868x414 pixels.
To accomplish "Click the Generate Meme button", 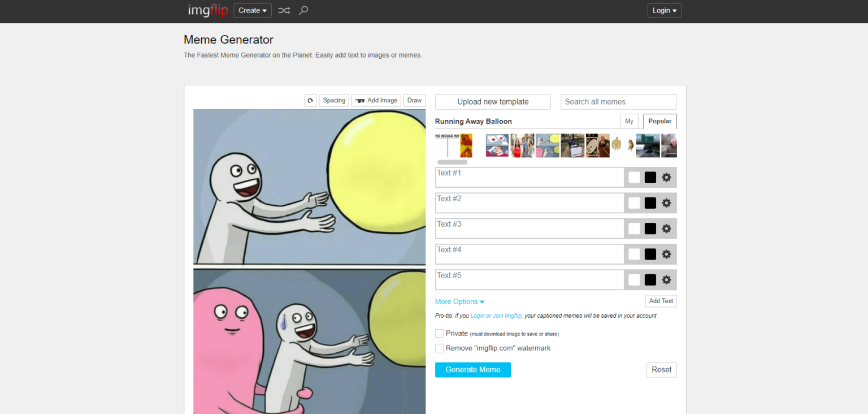I will click(x=473, y=370).
